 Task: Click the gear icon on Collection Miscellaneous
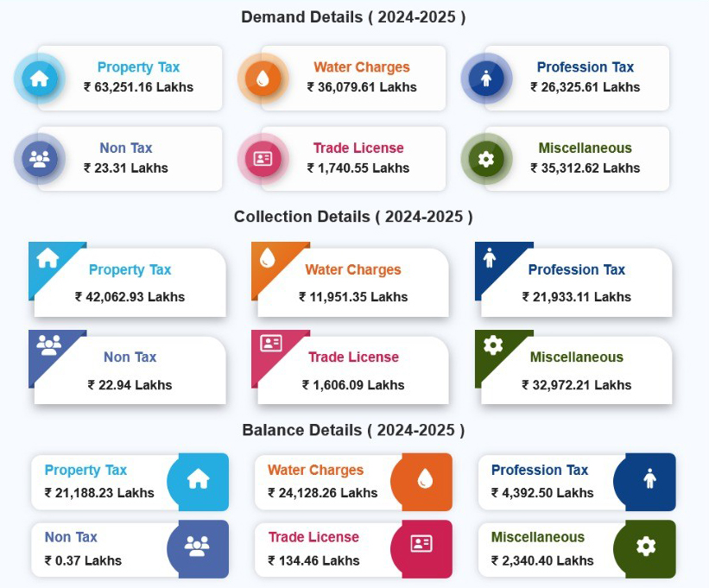(x=493, y=345)
